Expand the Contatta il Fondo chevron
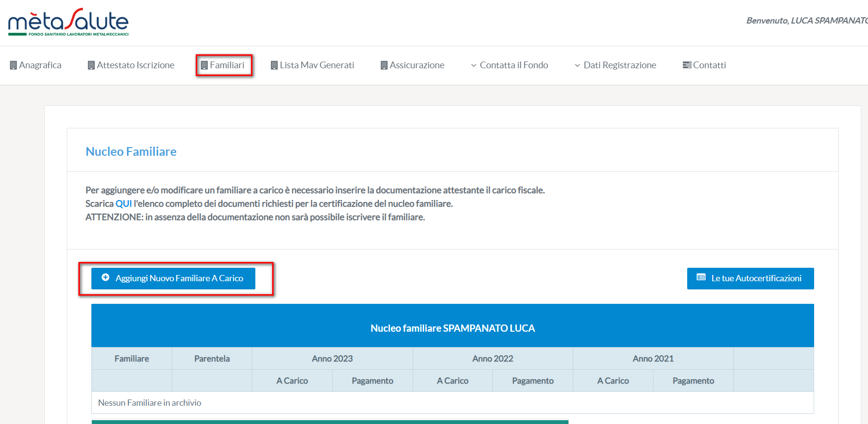Screen dimensions: 868x424 click(x=474, y=65)
